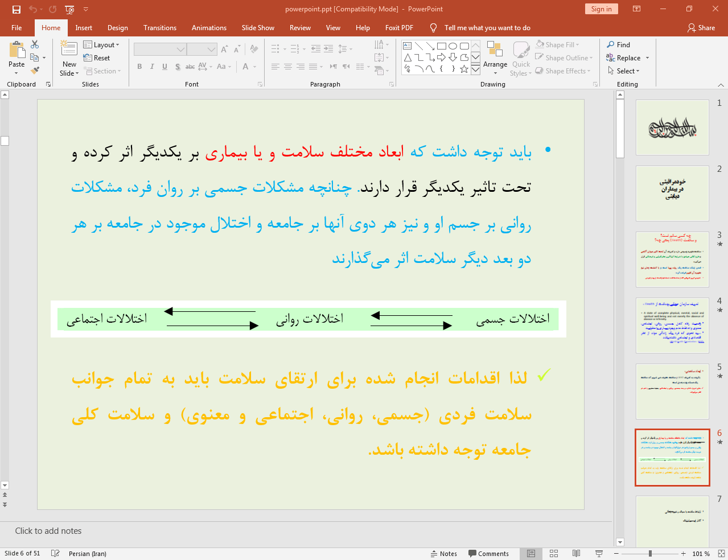
Task: Open Slide Sorter view from status bar
Action: pyautogui.click(x=553, y=554)
